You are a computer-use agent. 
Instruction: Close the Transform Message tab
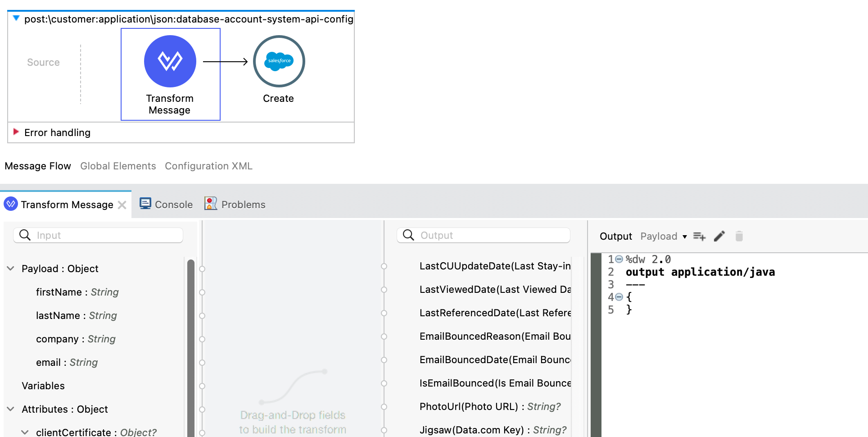pyautogui.click(x=122, y=205)
